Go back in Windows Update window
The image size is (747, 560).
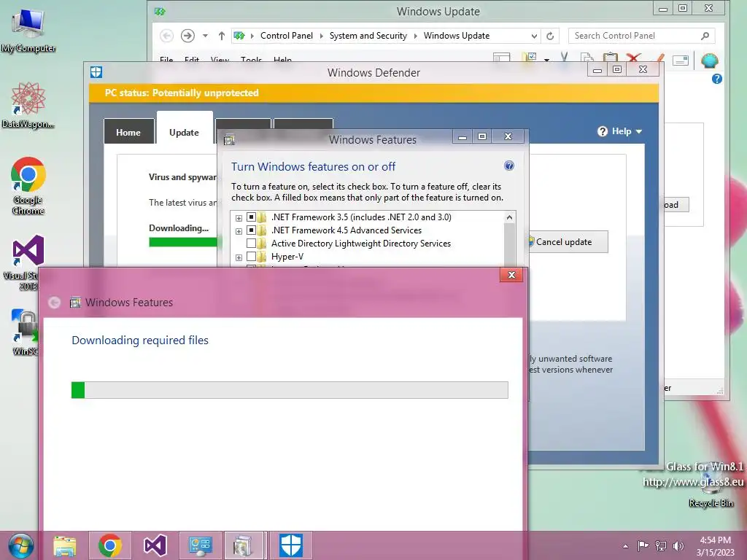(x=167, y=36)
